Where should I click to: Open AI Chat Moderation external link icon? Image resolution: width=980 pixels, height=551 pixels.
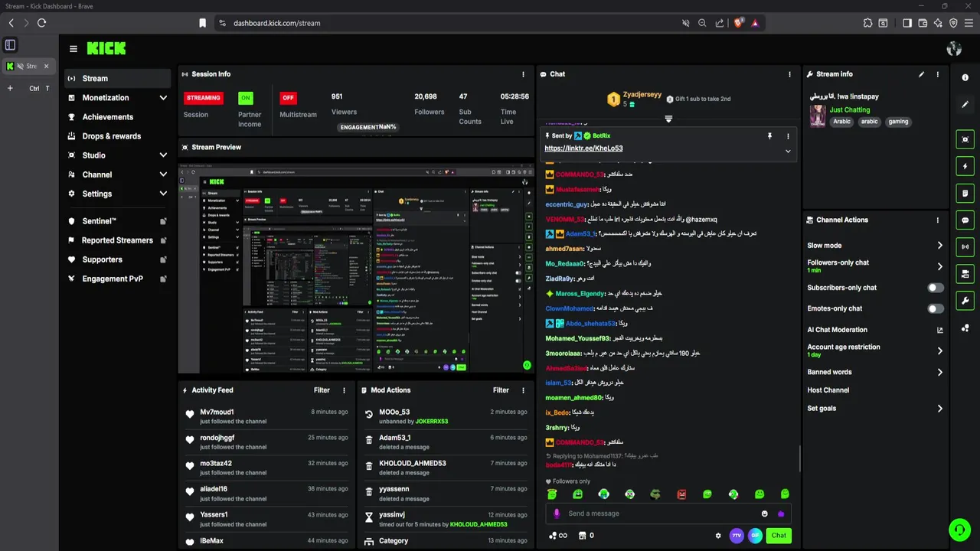[940, 330]
